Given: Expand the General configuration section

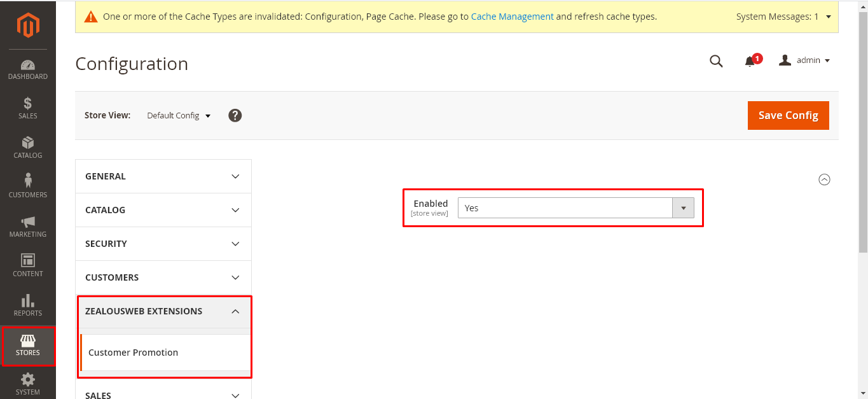Looking at the screenshot, I should (x=163, y=176).
